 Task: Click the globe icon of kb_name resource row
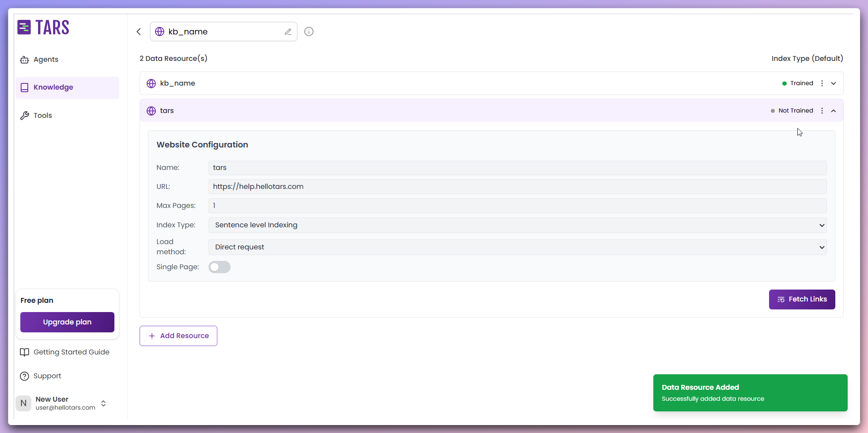[x=151, y=83]
